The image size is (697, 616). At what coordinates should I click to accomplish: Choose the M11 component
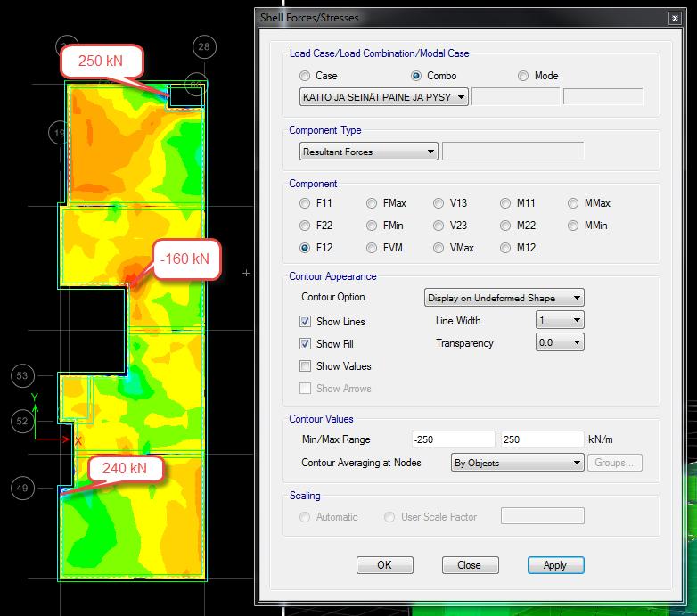505,203
